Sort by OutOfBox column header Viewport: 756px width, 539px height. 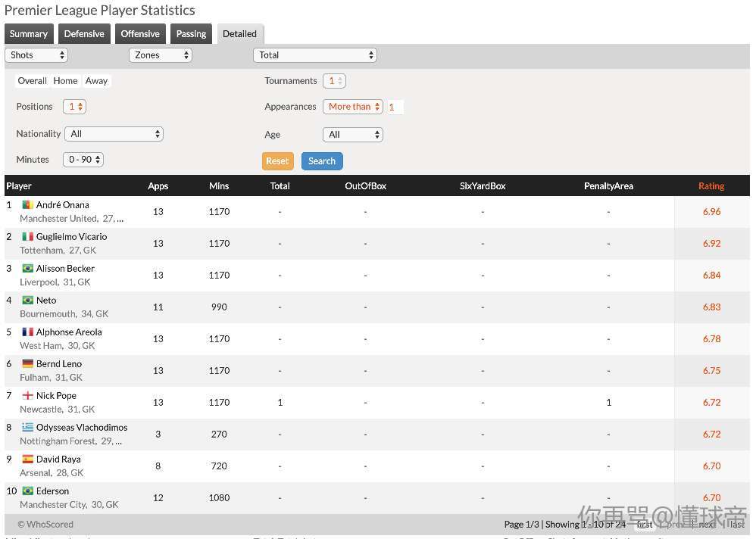click(x=365, y=186)
